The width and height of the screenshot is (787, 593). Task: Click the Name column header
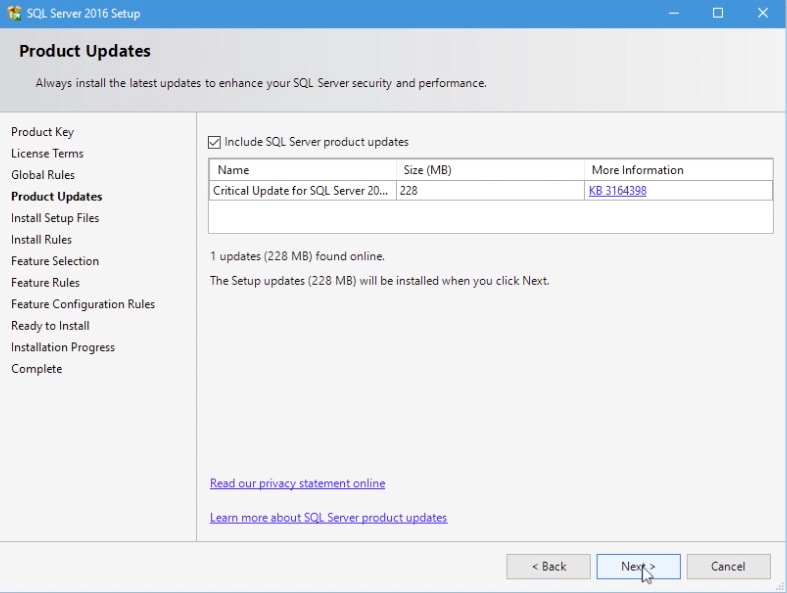click(x=303, y=170)
